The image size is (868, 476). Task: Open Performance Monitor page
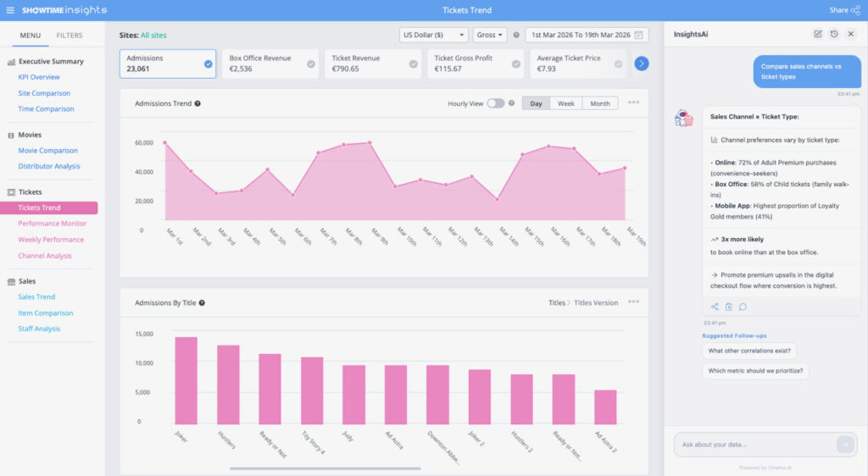tap(52, 224)
